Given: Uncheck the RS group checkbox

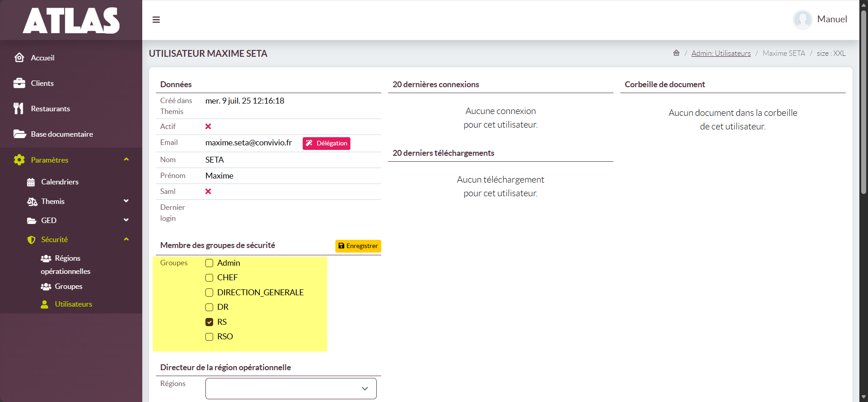Looking at the screenshot, I should pyautogui.click(x=209, y=322).
